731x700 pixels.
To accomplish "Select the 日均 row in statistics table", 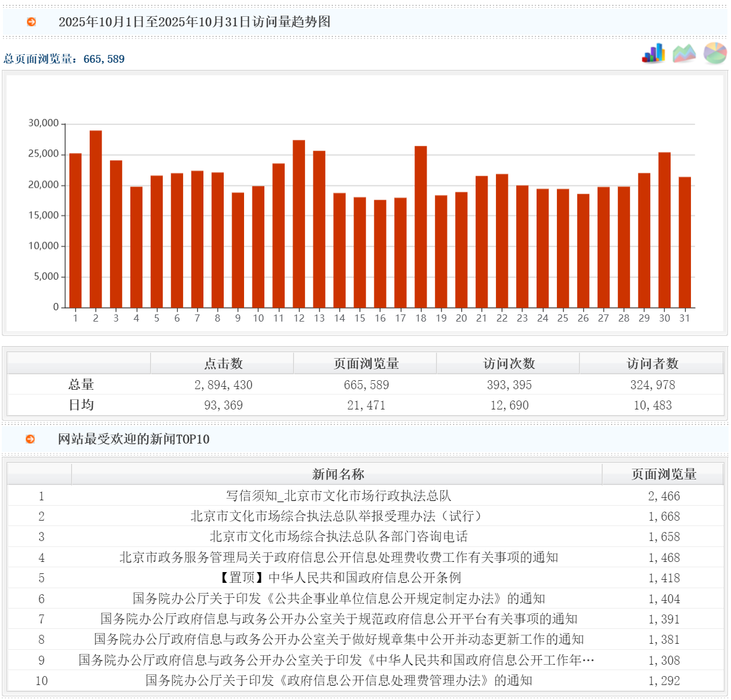I will (x=80, y=405).
